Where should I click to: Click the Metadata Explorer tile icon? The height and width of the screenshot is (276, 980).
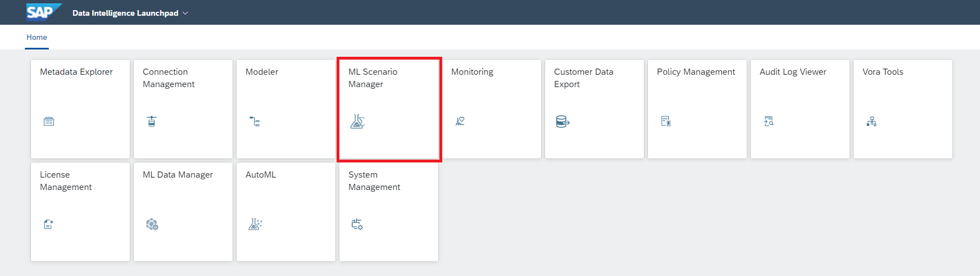[x=49, y=121]
